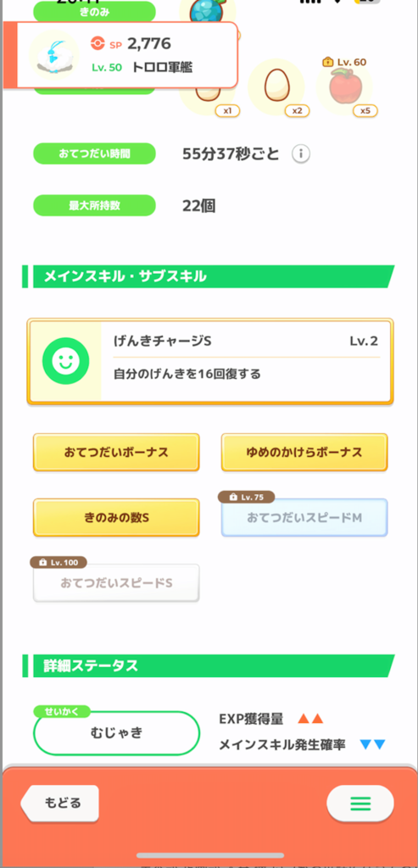Tap the locked おてつだいスピードS skill
Viewport: 418px width, 868px height.
tap(116, 583)
